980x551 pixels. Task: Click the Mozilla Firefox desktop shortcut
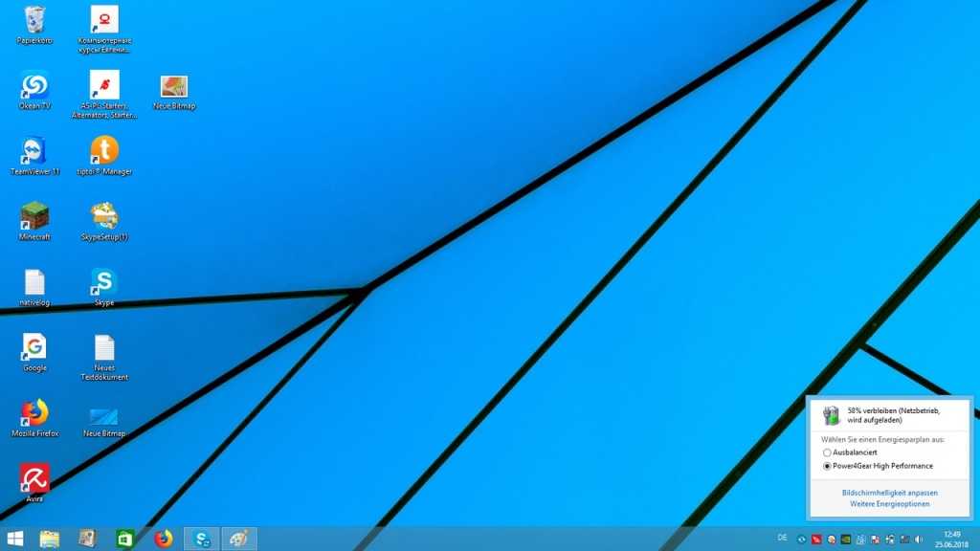pos(34,413)
